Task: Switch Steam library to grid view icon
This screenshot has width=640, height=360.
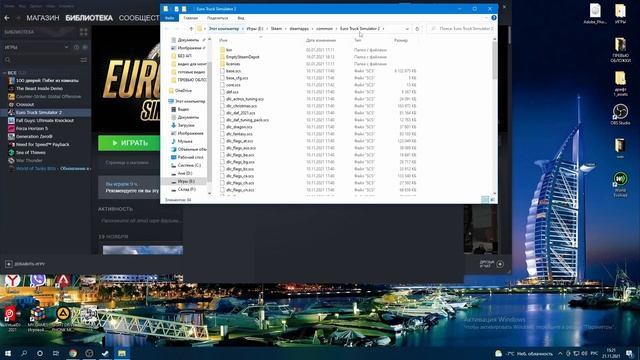Action: click(84, 32)
